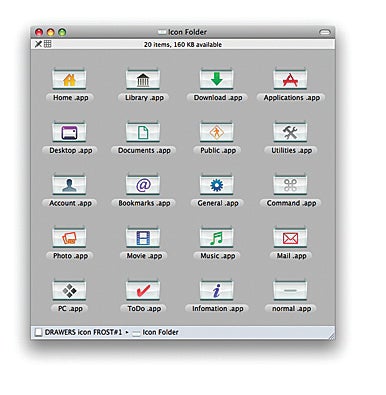Screen dimensions: 386x395
Task: Open DRAWERS icon FROST#1 in path bar
Action: click(x=79, y=332)
